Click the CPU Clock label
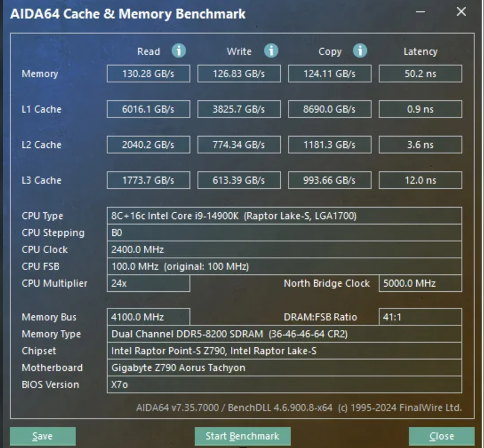484x448 pixels. 44,250
